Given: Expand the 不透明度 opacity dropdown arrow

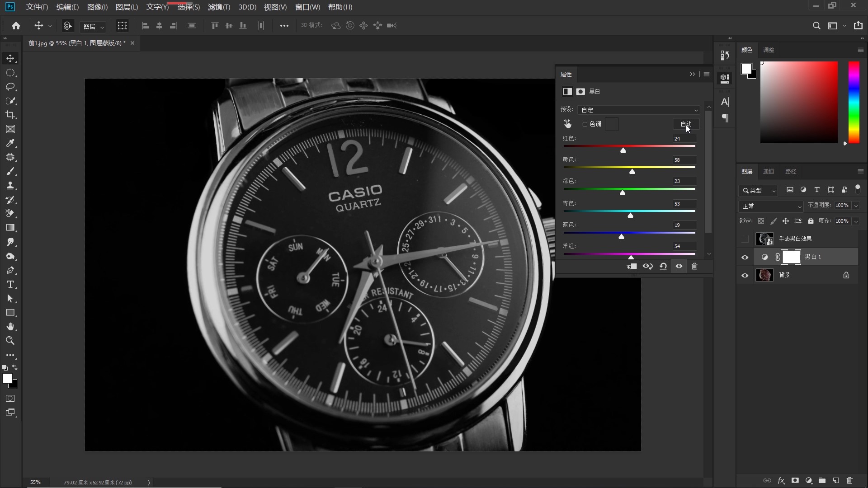Looking at the screenshot, I should click(x=856, y=206).
